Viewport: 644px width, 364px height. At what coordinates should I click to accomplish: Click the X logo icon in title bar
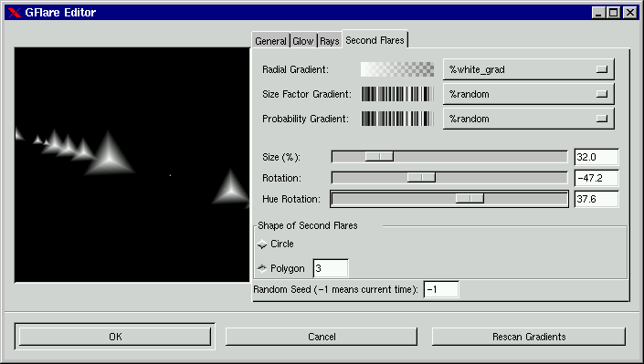[x=14, y=12]
